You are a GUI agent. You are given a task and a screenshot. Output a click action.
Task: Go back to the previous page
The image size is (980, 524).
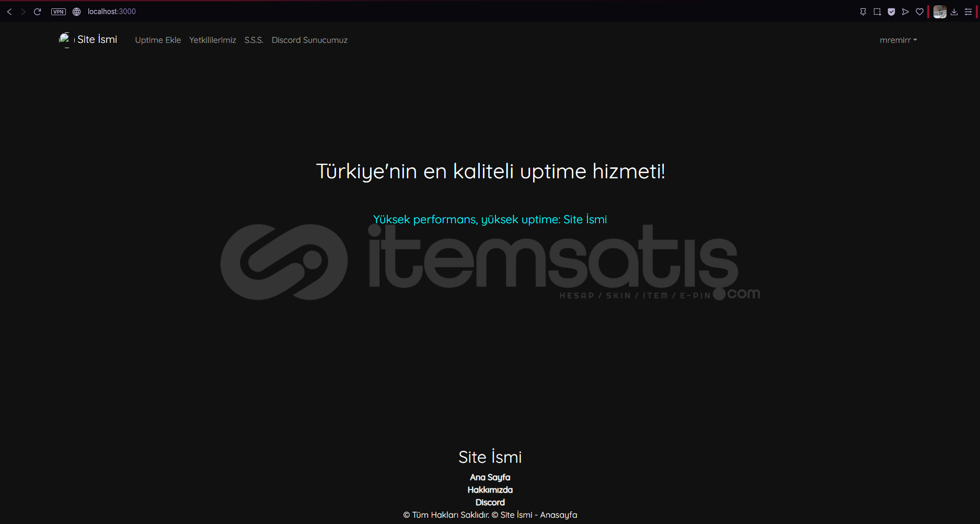[9, 12]
